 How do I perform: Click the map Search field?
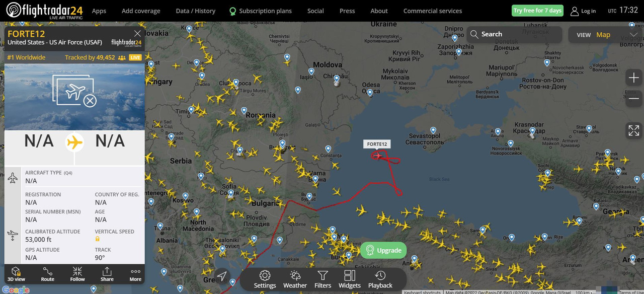514,34
